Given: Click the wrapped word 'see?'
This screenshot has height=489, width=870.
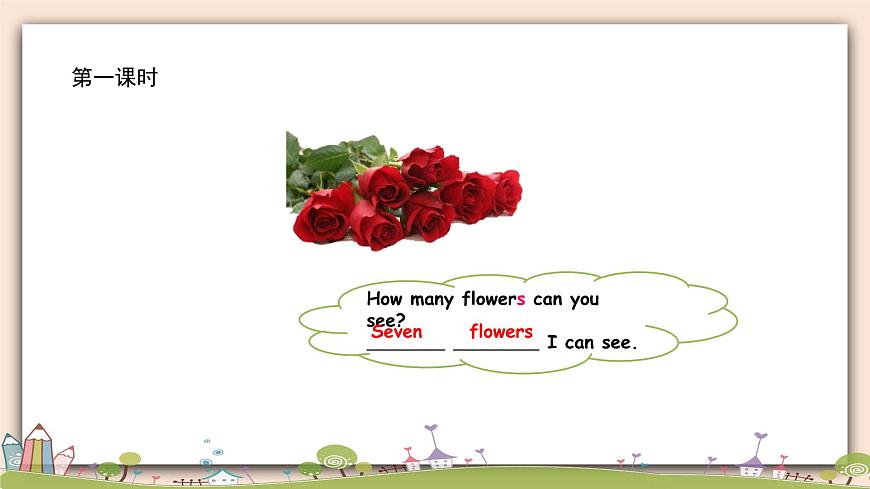Looking at the screenshot, I should (386, 320).
